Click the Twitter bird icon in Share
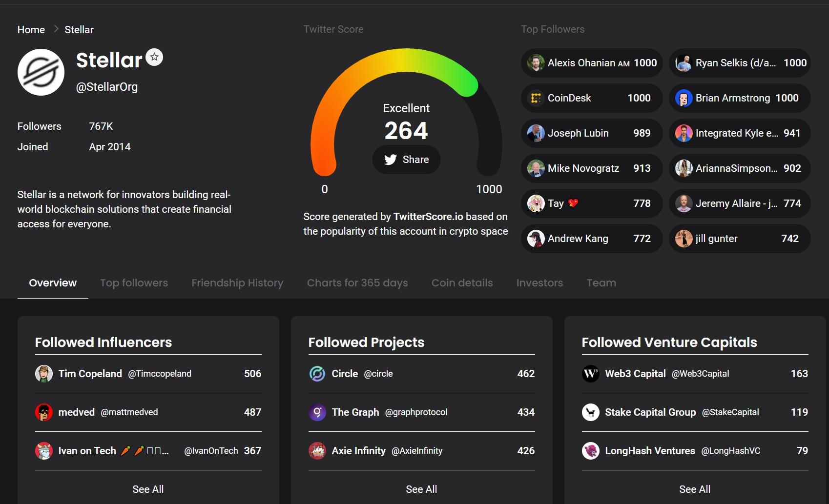This screenshot has height=504, width=829. 391,160
